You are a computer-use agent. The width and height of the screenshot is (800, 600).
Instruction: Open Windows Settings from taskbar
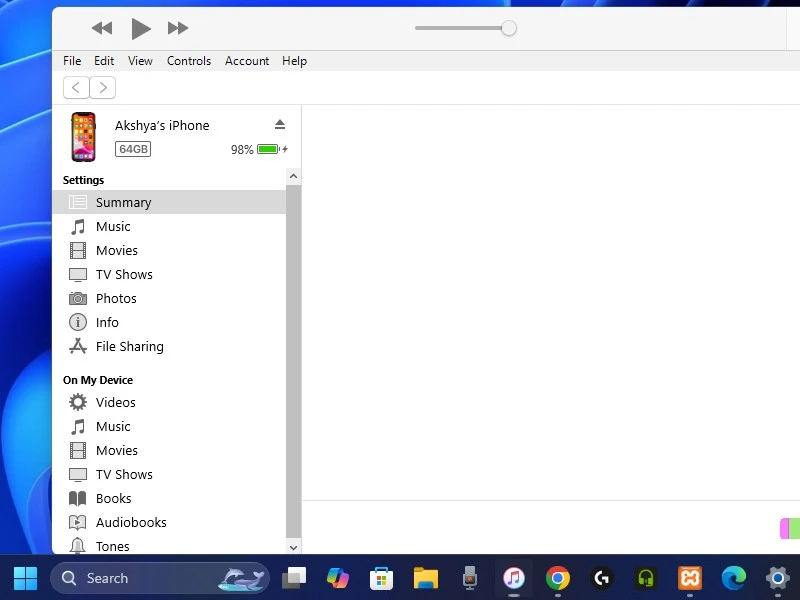pos(778,578)
